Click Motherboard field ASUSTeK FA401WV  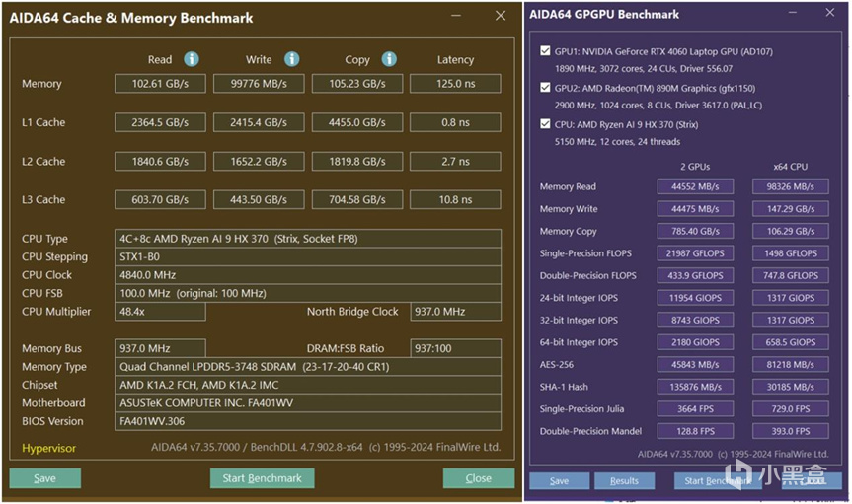click(x=308, y=403)
